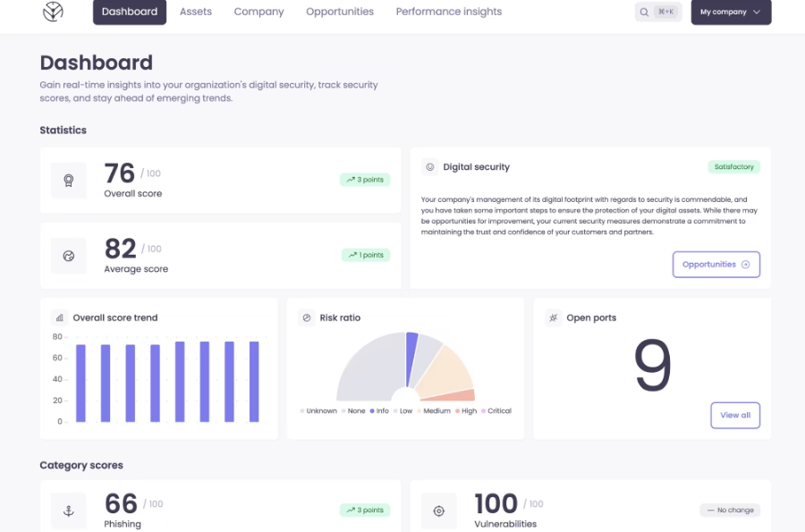Click the Overall score value 76
This screenshot has height=532, width=805.
[x=119, y=173]
